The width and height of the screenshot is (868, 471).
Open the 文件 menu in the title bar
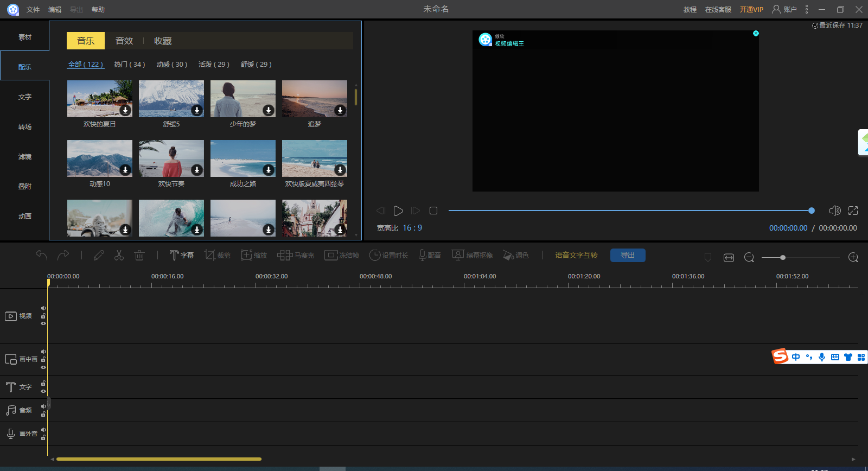[33, 9]
